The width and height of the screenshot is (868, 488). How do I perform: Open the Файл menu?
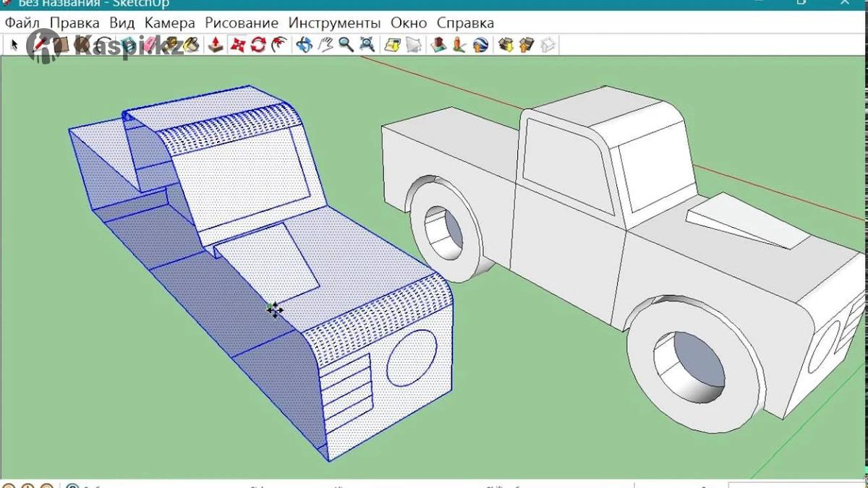tap(22, 22)
